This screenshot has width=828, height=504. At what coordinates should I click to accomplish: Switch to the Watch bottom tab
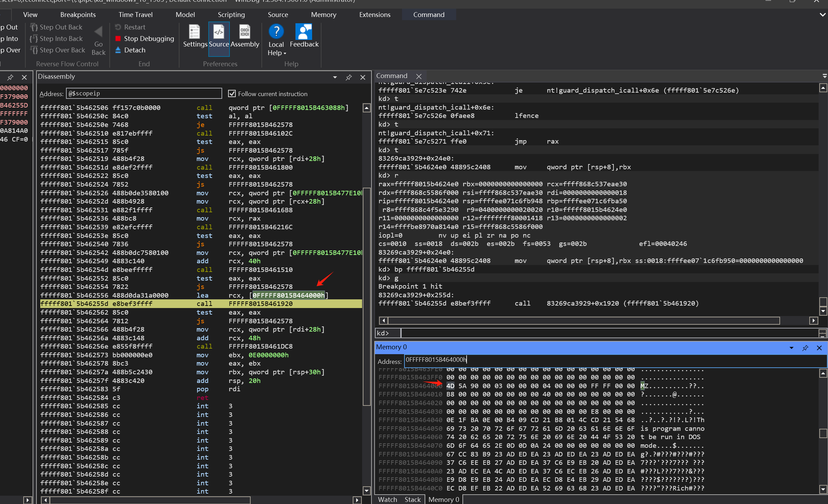pyautogui.click(x=387, y=499)
